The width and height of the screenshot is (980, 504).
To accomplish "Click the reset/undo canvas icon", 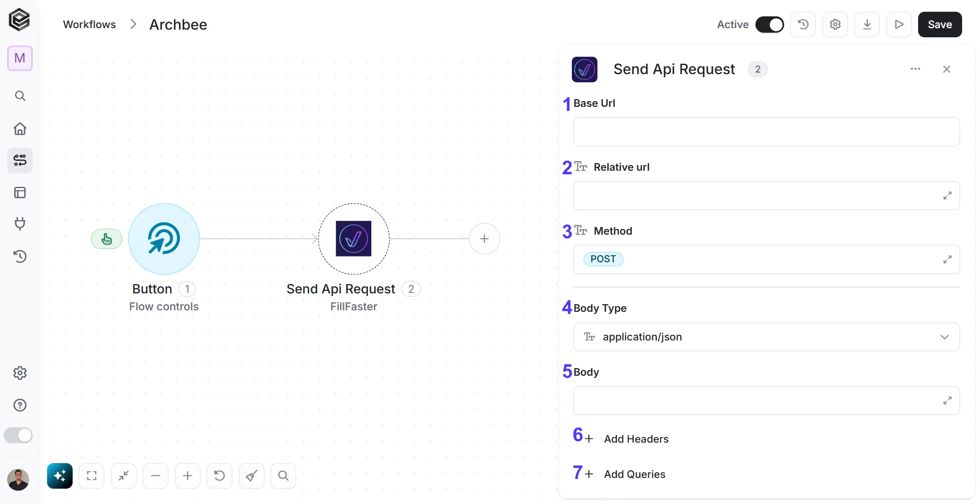I will [x=219, y=476].
